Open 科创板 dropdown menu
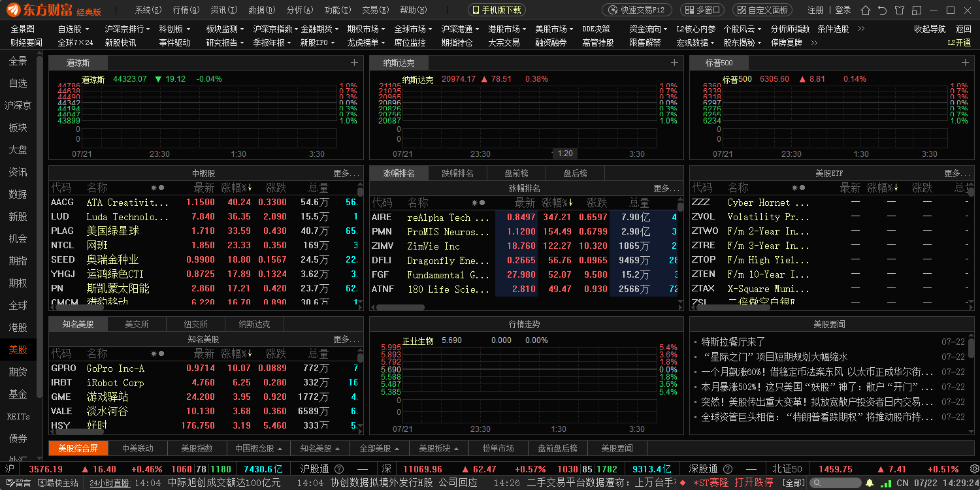Screen dimensions: 980x490 [x=174, y=29]
